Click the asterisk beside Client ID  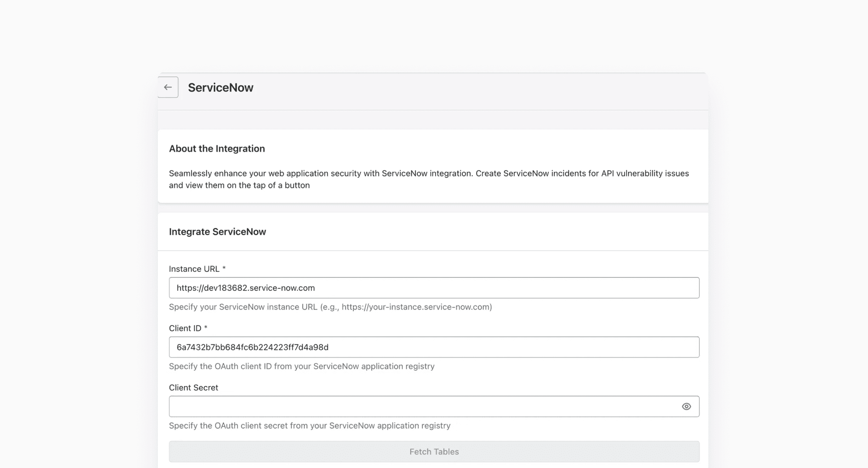point(206,328)
